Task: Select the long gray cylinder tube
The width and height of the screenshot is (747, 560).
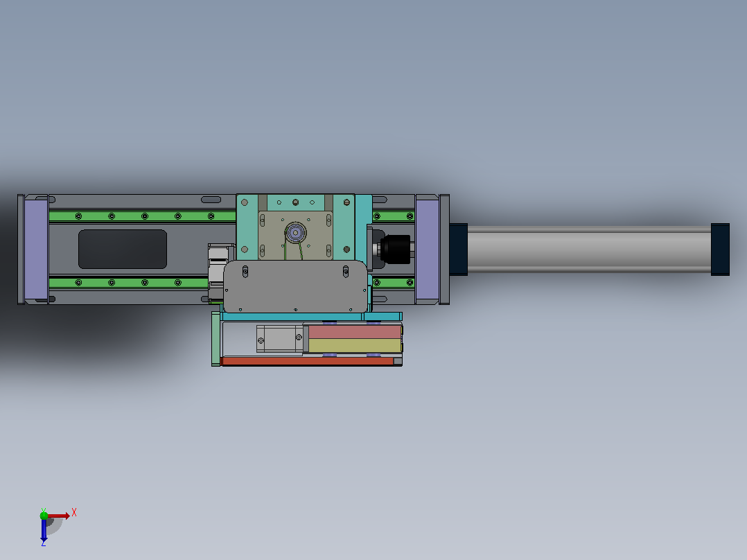Action: click(589, 250)
